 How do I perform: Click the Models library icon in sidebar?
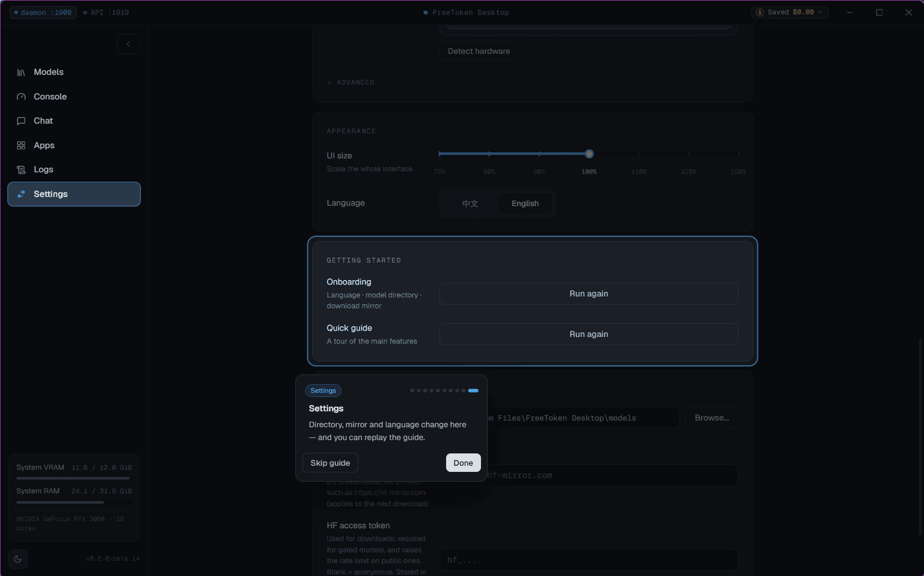click(21, 72)
